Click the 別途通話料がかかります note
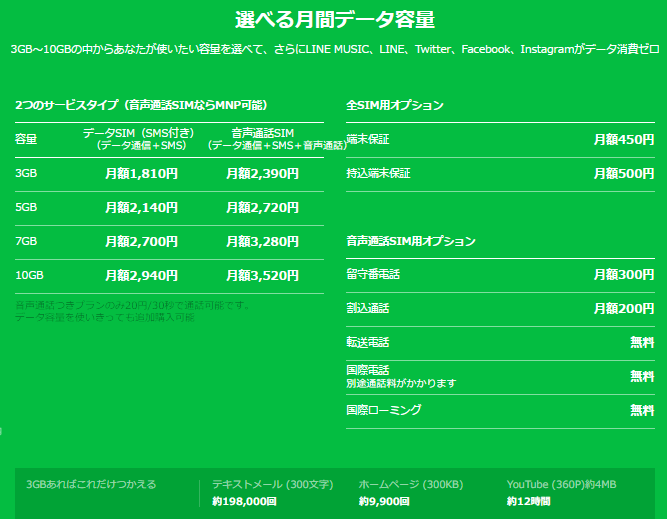The width and height of the screenshot is (667, 519). click(x=401, y=383)
